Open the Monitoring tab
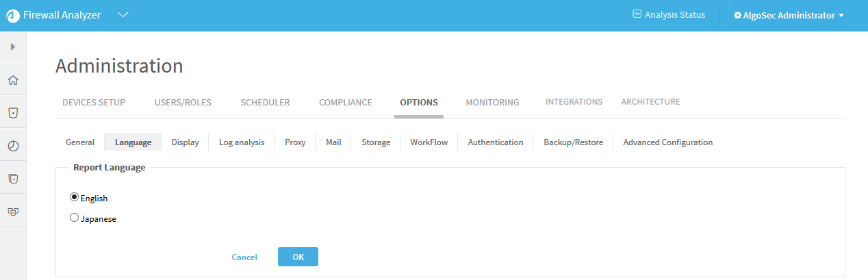This screenshot has height=280, width=868. tap(492, 103)
